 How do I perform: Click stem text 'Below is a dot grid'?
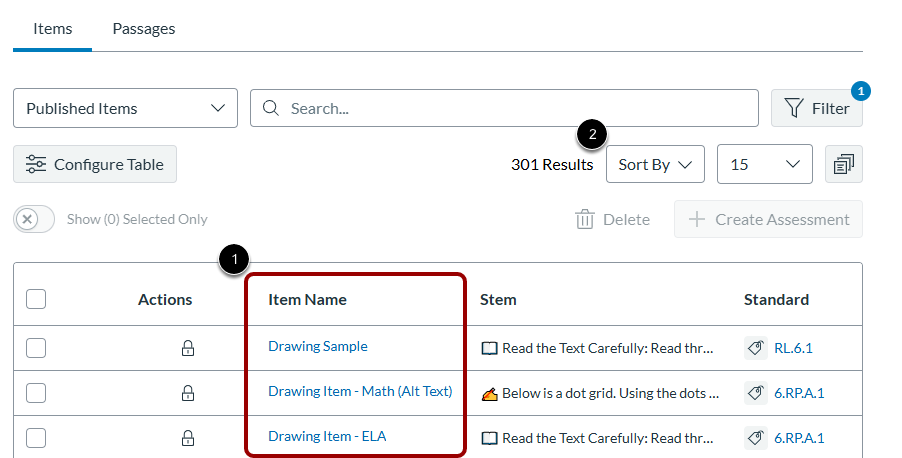[x=610, y=394]
